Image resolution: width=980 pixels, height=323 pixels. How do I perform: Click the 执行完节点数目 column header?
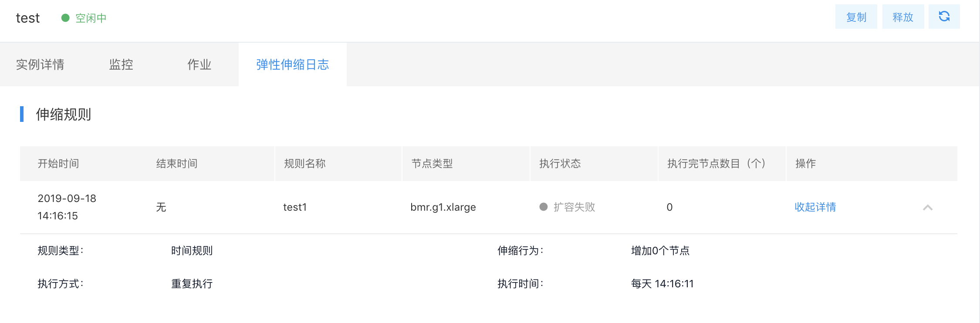click(716, 164)
